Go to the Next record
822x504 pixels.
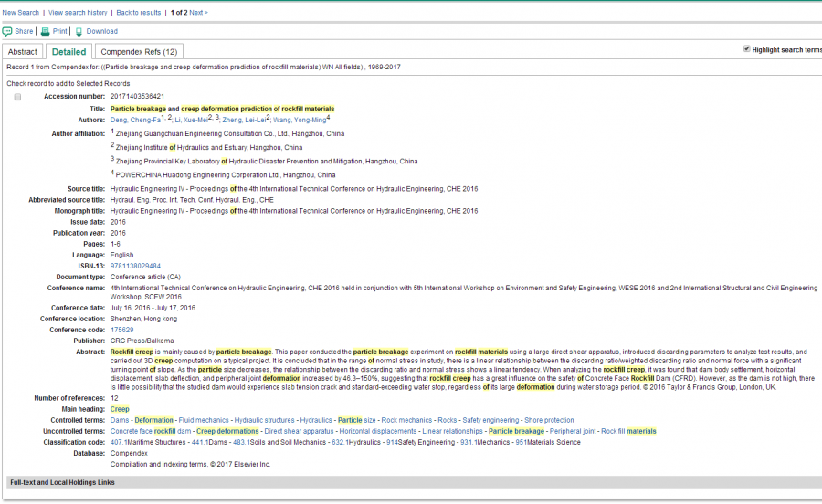(198, 13)
